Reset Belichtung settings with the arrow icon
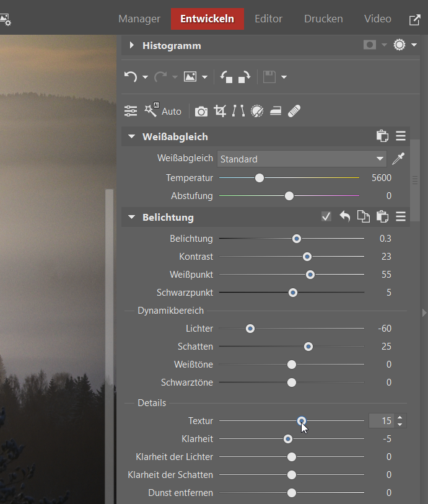The height and width of the screenshot is (504, 428). click(345, 217)
